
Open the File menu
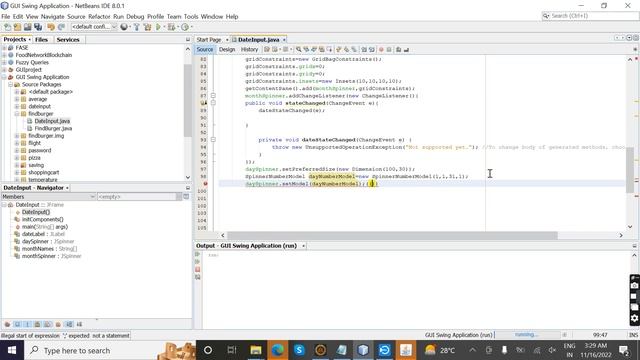[6, 17]
